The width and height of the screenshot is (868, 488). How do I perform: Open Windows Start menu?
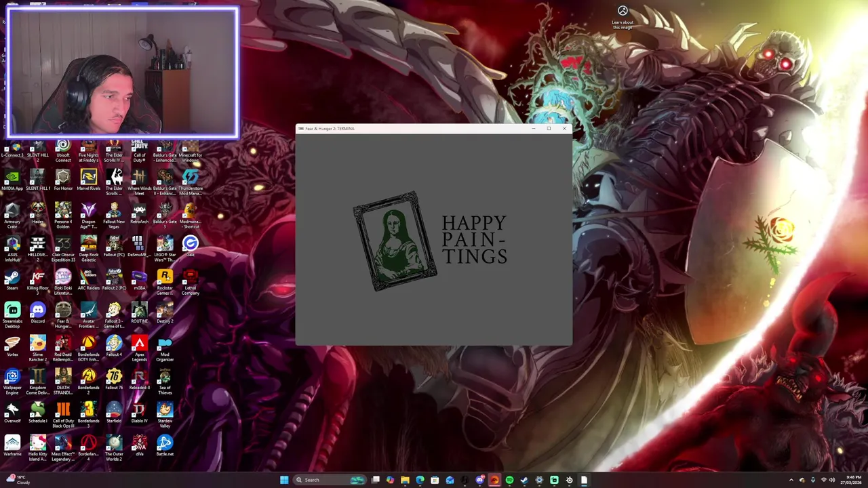[284, 480]
